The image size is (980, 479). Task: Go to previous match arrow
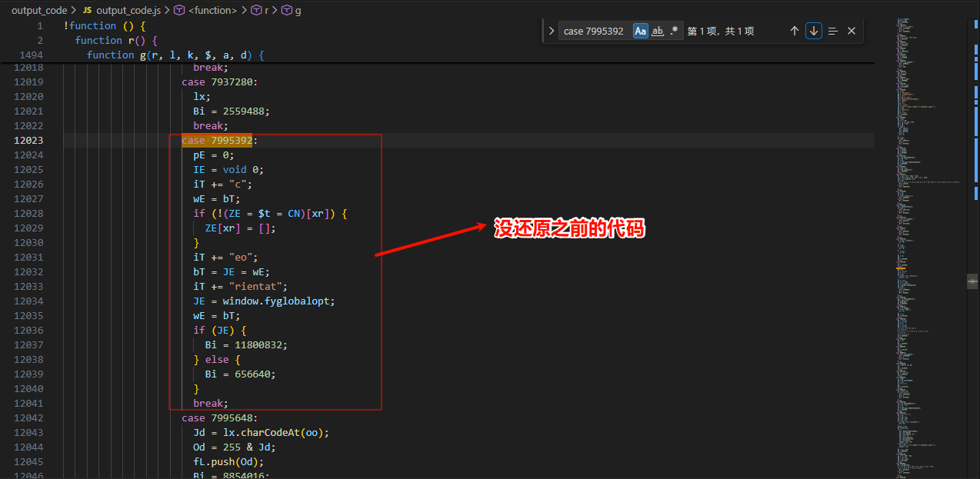click(x=795, y=31)
